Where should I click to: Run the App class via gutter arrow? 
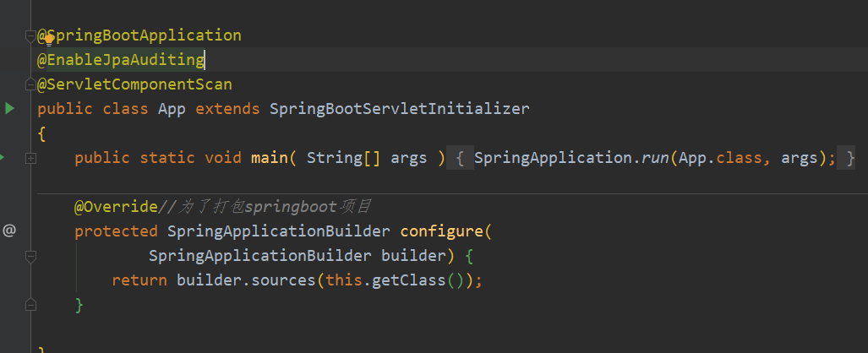point(9,108)
